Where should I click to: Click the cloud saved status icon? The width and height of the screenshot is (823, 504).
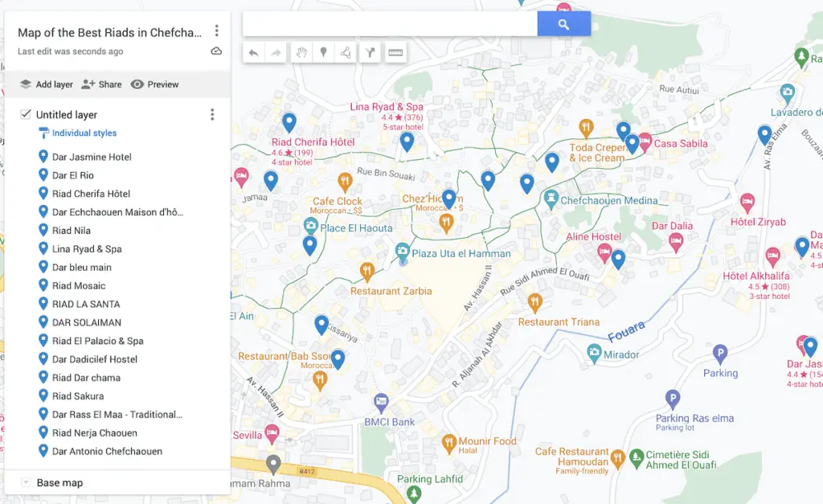pos(216,51)
